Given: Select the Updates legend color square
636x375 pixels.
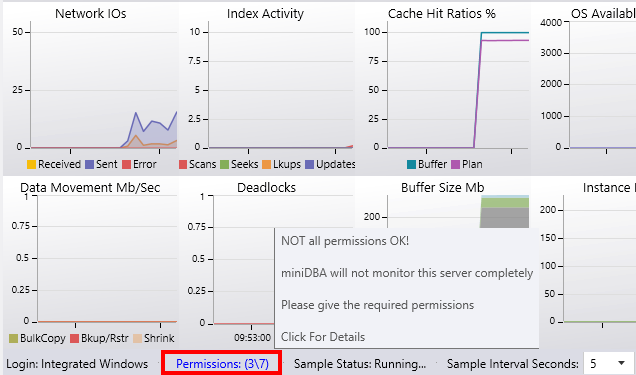Looking at the screenshot, I should point(309,165).
